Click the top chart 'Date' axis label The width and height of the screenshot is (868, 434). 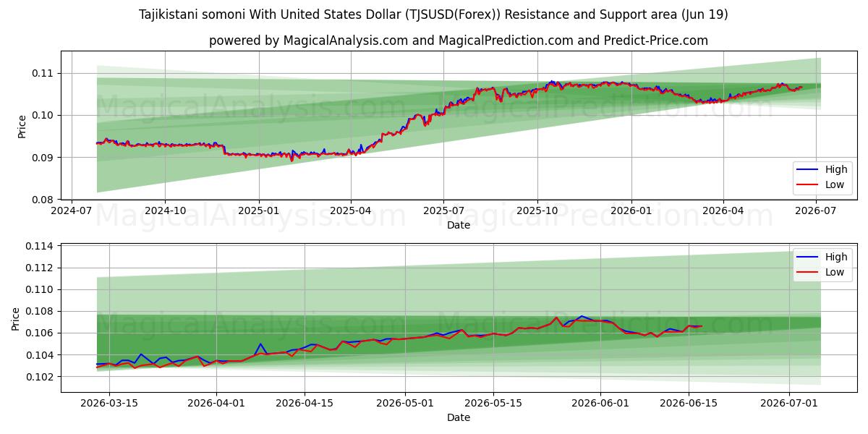click(x=459, y=225)
